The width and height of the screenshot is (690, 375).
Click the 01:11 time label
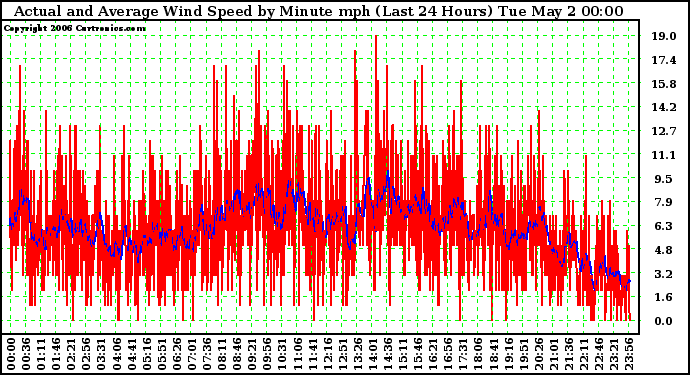(40, 354)
